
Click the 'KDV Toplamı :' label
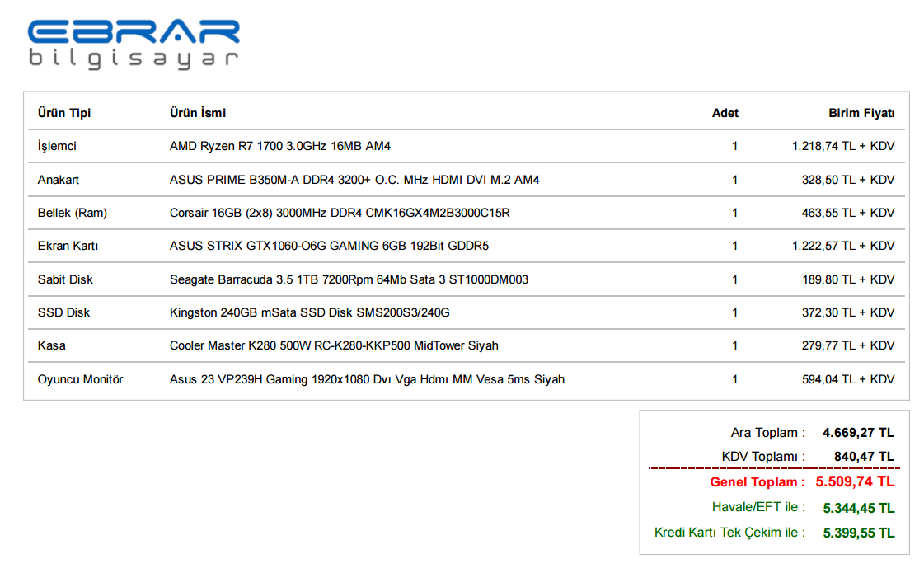pyautogui.click(x=764, y=457)
